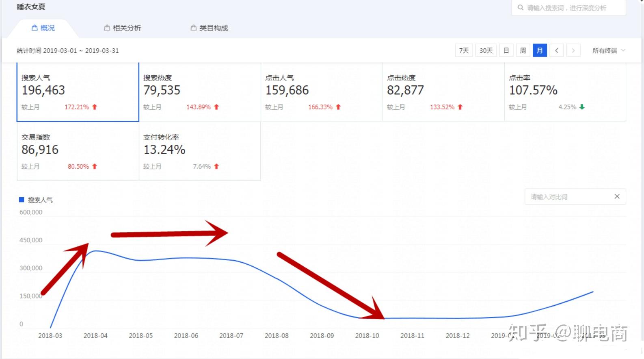This screenshot has height=359, width=644.
Task: Click the 统计时间 2019-03-01 ~ 2019-03-31 text
Action: tap(68, 51)
